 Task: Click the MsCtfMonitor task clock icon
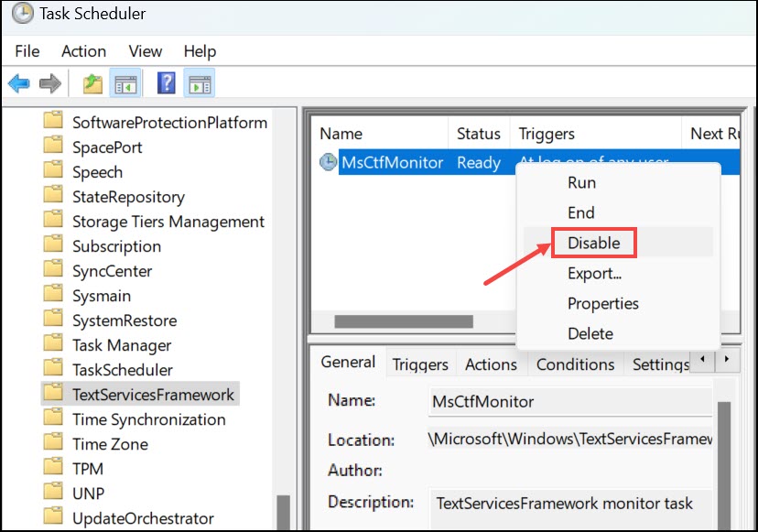point(330,162)
